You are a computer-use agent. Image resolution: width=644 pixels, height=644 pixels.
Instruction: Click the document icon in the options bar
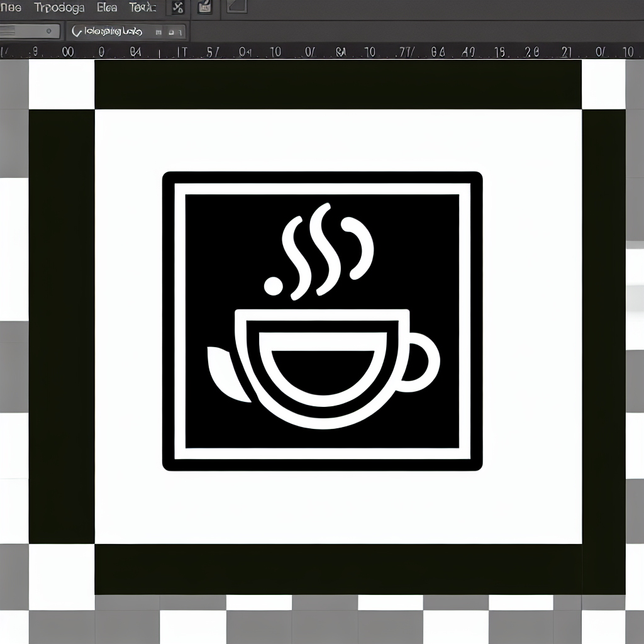[203, 7]
